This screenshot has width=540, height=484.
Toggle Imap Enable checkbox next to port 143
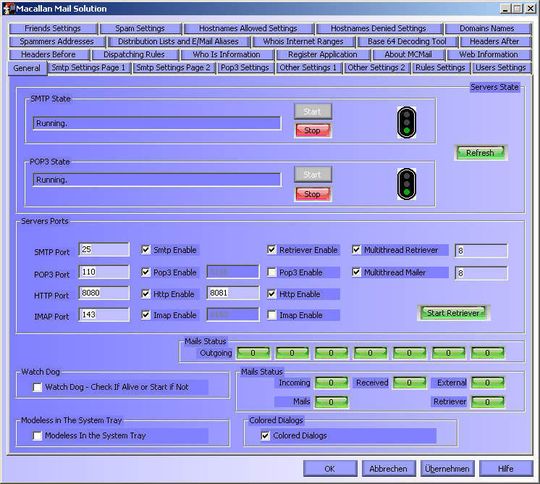point(146,315)
